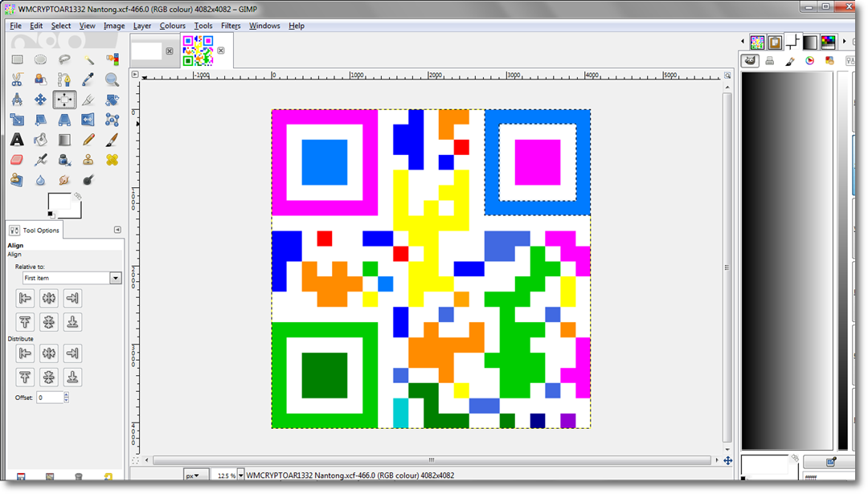
Task: Activate the Zoom magnifier tool
Action: pos(112,80)
